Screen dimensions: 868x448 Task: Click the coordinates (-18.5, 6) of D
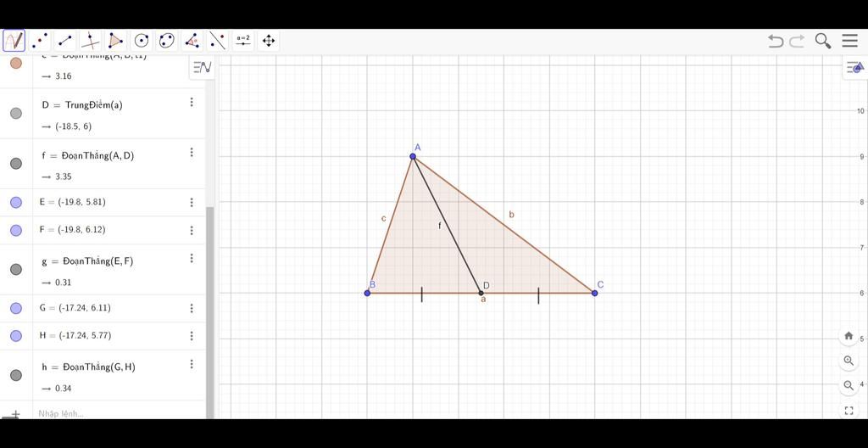coord(74,126)
